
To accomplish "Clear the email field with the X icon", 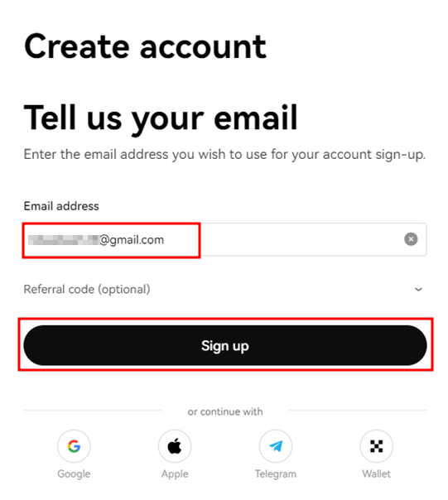I will (x=411, y=239).
